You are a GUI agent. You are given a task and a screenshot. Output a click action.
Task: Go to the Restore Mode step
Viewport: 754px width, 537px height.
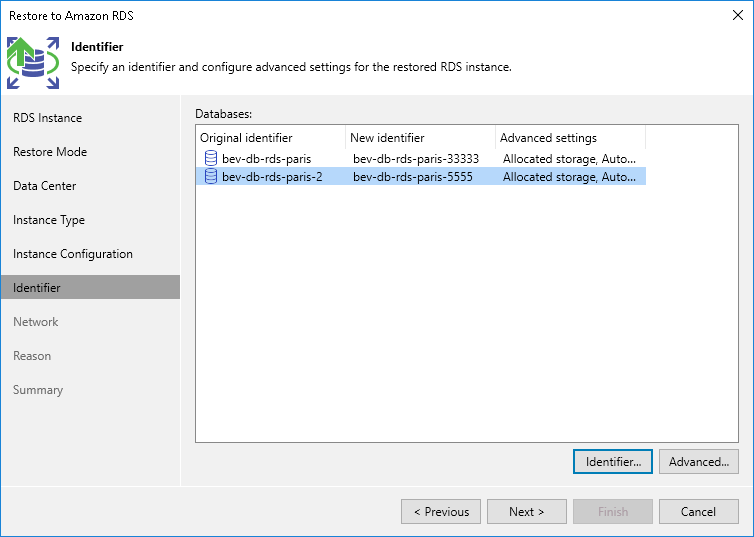click(x=50, y=152)
